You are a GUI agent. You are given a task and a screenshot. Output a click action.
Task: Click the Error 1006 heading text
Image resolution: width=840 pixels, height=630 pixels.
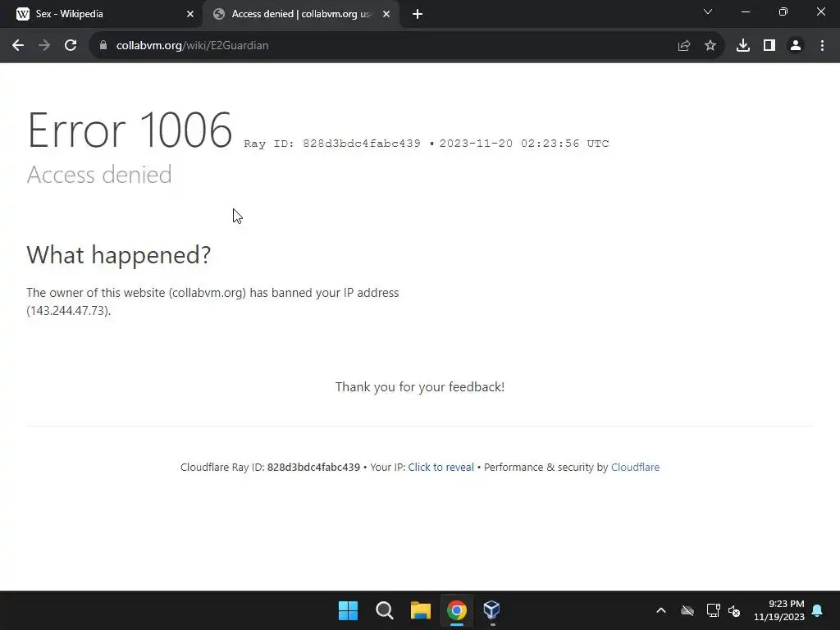tap(130, 130)
